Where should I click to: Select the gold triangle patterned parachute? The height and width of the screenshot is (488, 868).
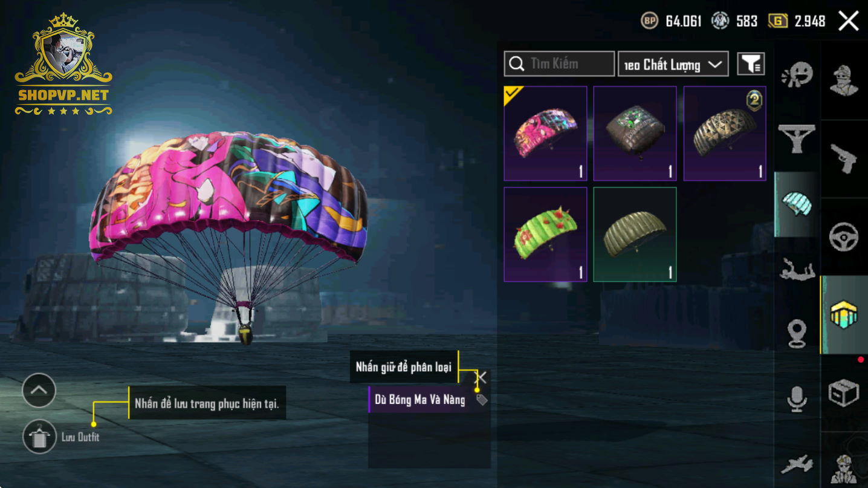click(725, 134)
